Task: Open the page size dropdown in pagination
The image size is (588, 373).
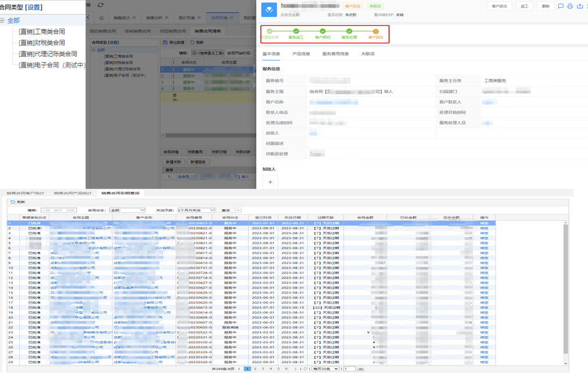Action: tap(325, 369)
